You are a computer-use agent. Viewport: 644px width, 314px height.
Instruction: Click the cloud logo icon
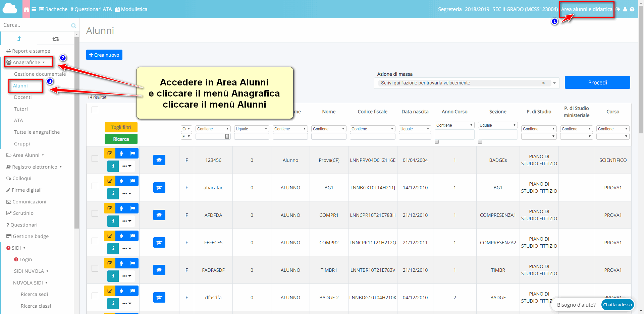(10, 8)
